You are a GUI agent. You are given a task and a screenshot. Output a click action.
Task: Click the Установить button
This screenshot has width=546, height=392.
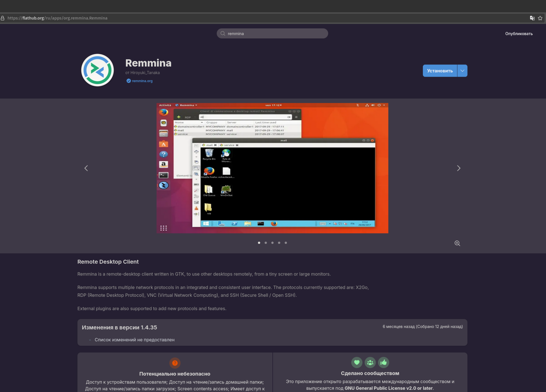click(440, 71)
